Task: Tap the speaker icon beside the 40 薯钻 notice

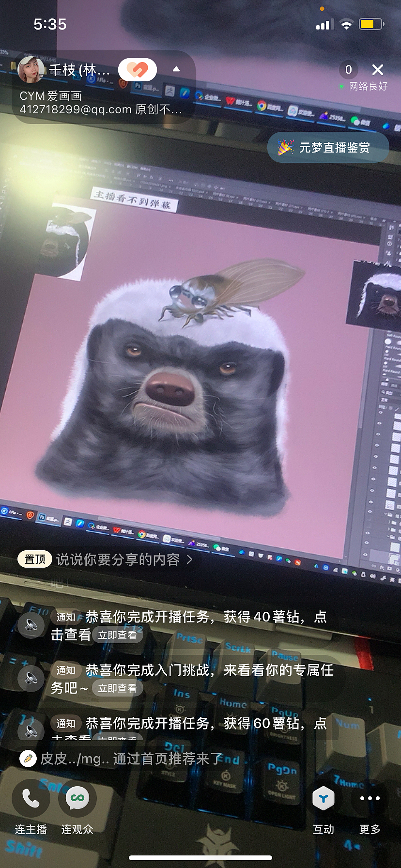Action: pos(31,625)
